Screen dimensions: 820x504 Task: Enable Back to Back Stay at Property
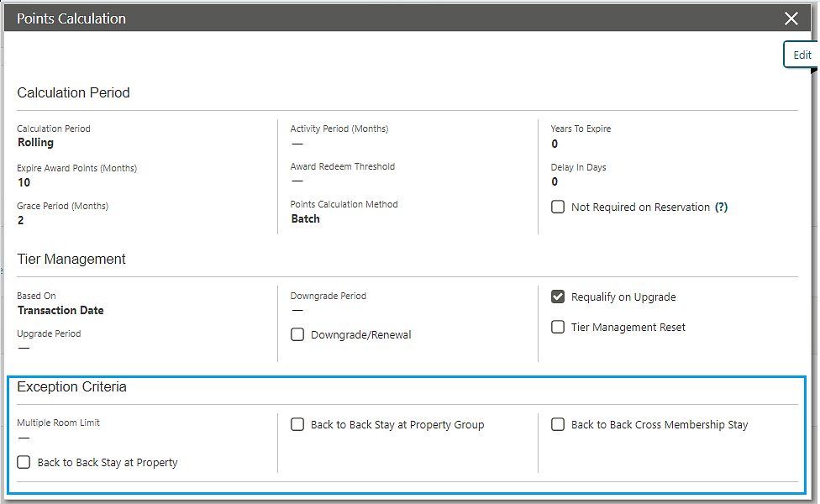click(x=24, y=462)
